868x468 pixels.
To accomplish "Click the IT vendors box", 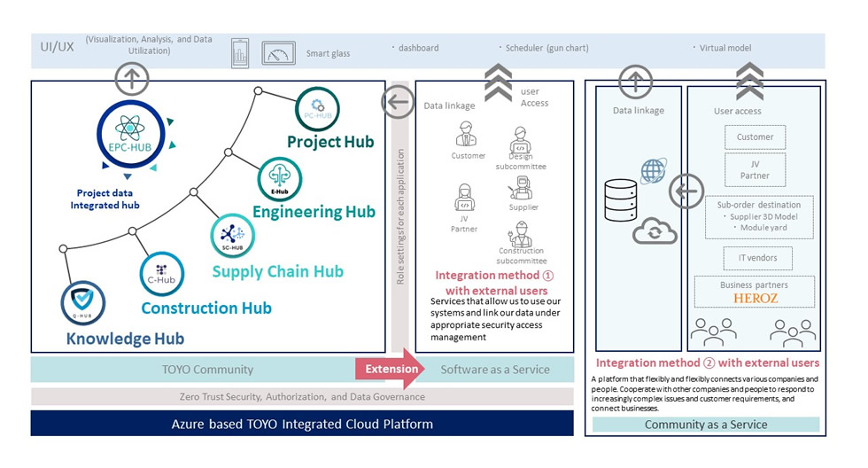I will (755, 257).
